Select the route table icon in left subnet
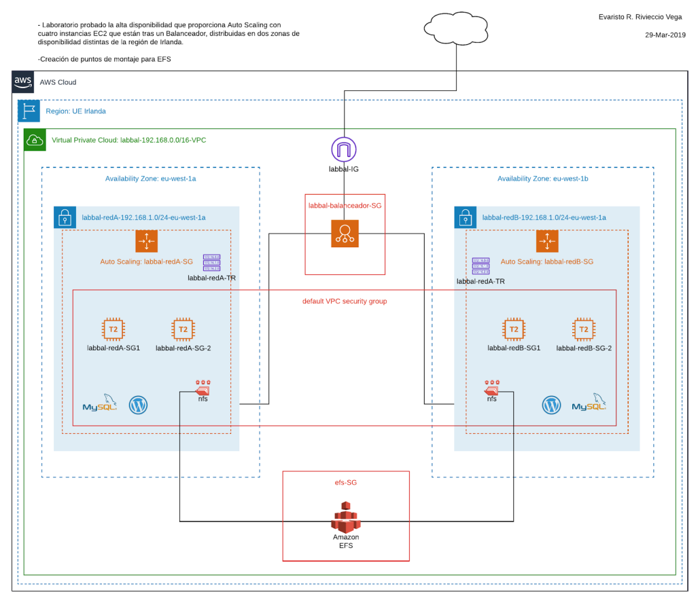Screen dimensions: 700x603 [x=211, y=263]
